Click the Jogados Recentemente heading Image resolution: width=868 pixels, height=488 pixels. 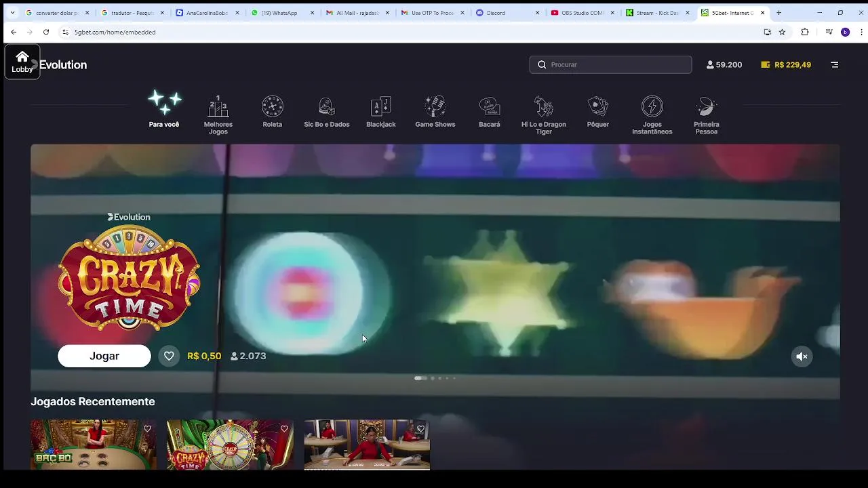coord(93,401)
